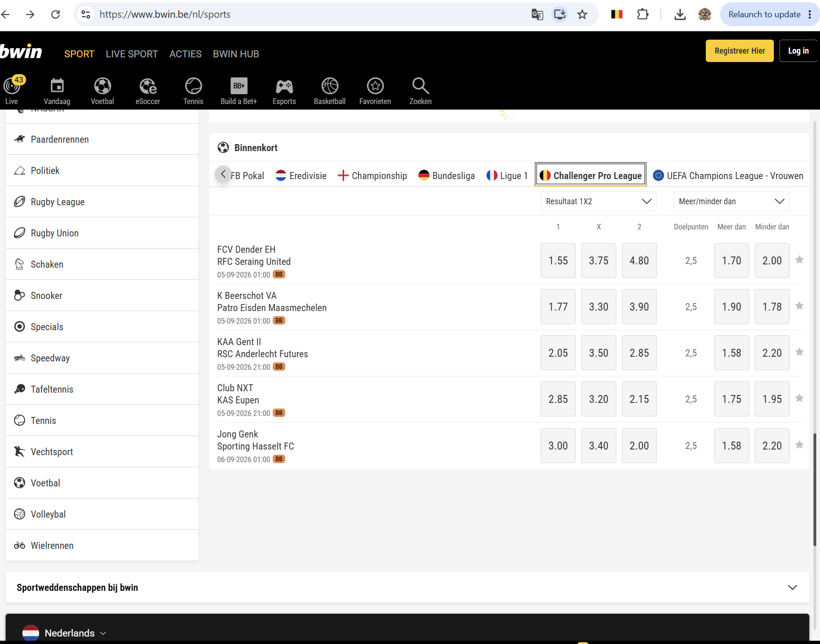Select UEFA Champions League - Vrouwen tab
The height and width of the screenshot is (644, 820).
pyautogui.click(x=728, y=175)
